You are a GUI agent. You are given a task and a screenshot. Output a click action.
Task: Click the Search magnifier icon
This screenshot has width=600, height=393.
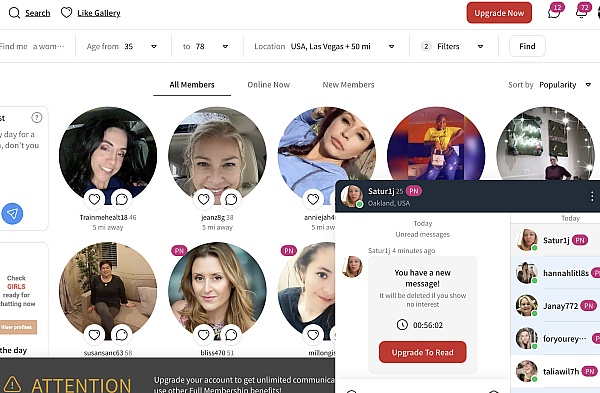click(15, 13)
